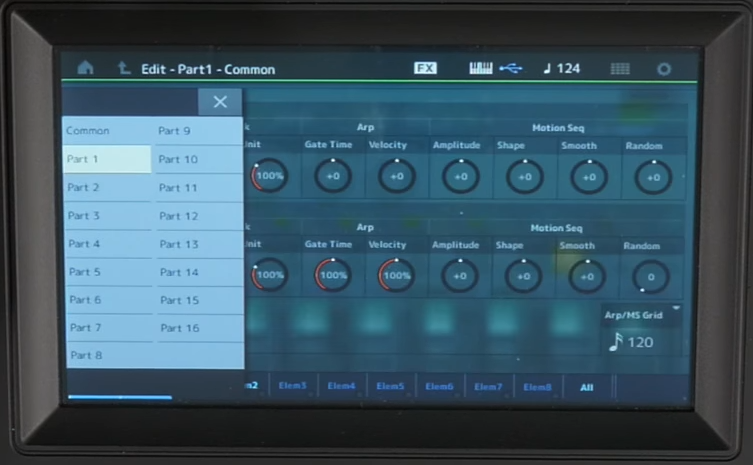Select Part 10 in the list

198,159
